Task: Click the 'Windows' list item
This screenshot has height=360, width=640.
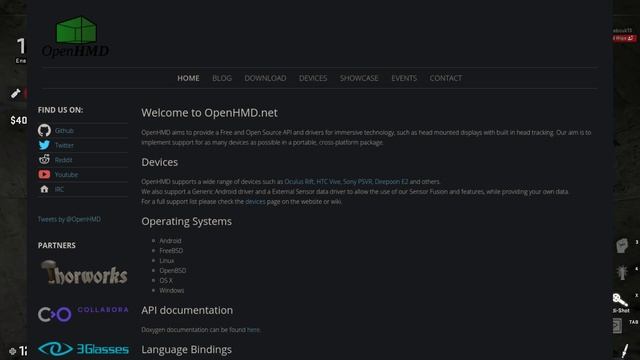Action: 171,291
